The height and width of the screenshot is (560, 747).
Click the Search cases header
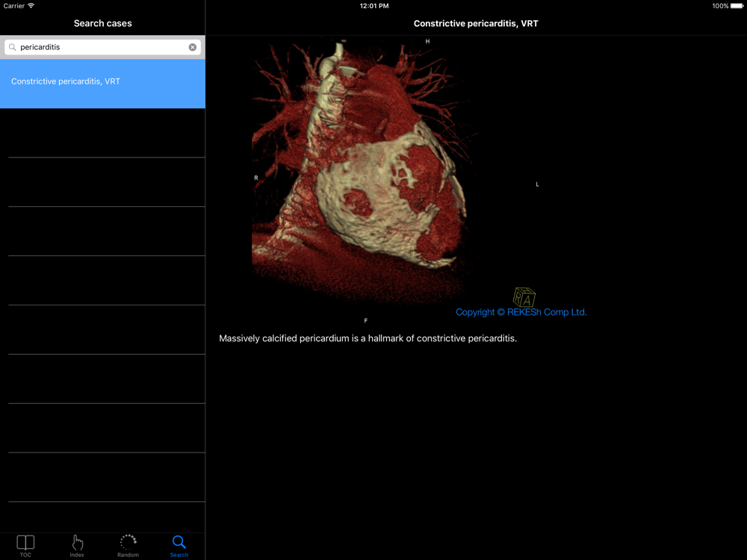(x=103, y=23)
